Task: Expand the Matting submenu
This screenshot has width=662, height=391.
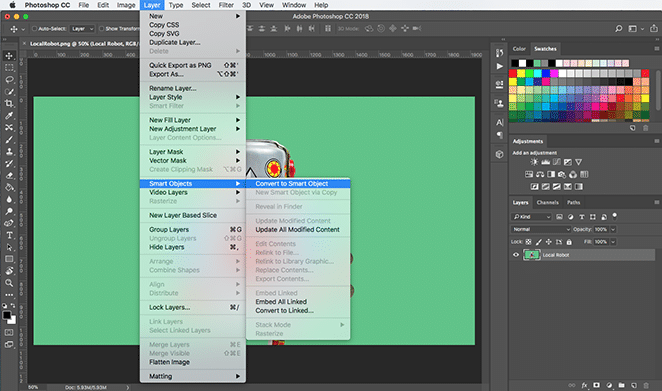Action: point(193,376)
